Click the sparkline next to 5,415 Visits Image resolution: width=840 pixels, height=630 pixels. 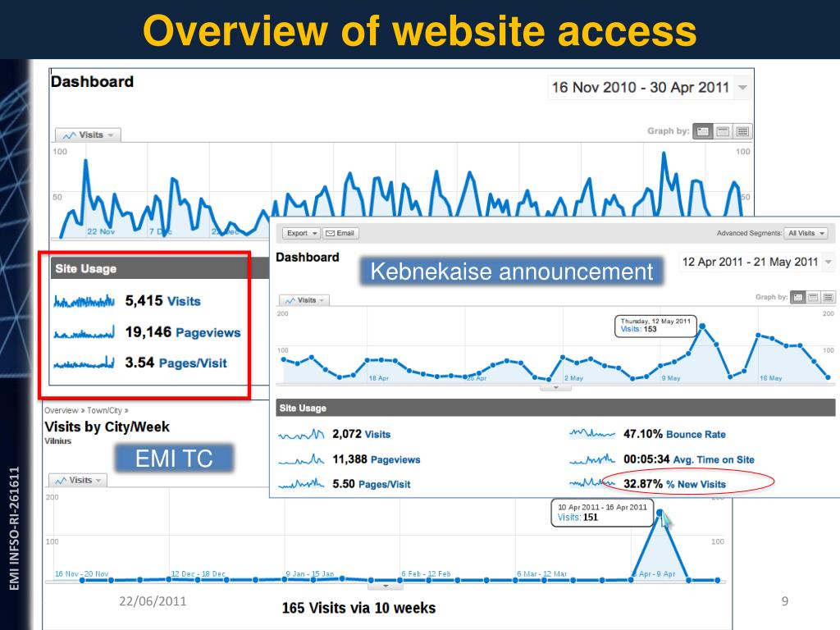coord(84,301)
